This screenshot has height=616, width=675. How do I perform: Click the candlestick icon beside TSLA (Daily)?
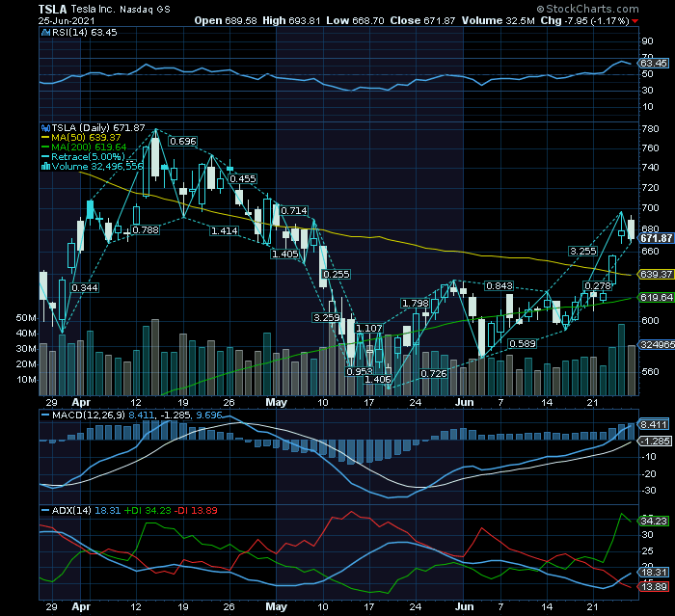[45, 128]
